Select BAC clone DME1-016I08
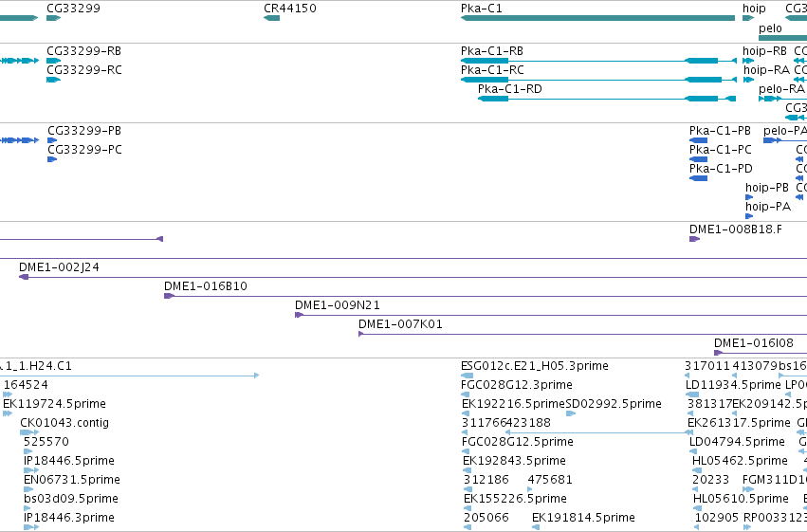Image resolution: width=807 pixels, height=532 pixels. pos(761,353)
